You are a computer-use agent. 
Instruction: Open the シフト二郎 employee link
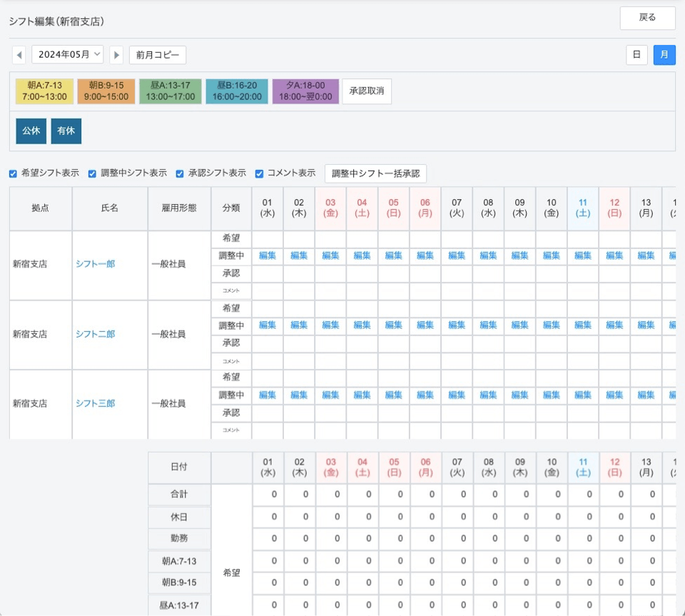96,334
